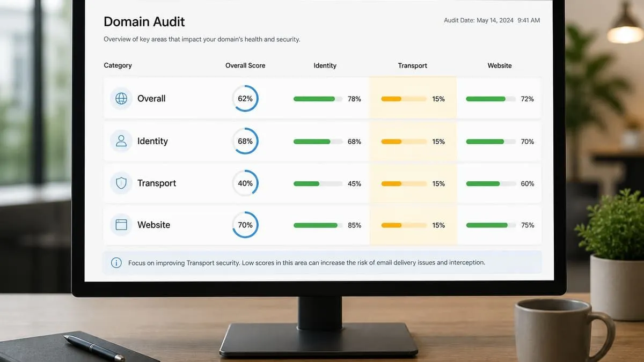Click the 45% value in the Transport row
This screenshot has width=644, height=362.
pos(354,183)
